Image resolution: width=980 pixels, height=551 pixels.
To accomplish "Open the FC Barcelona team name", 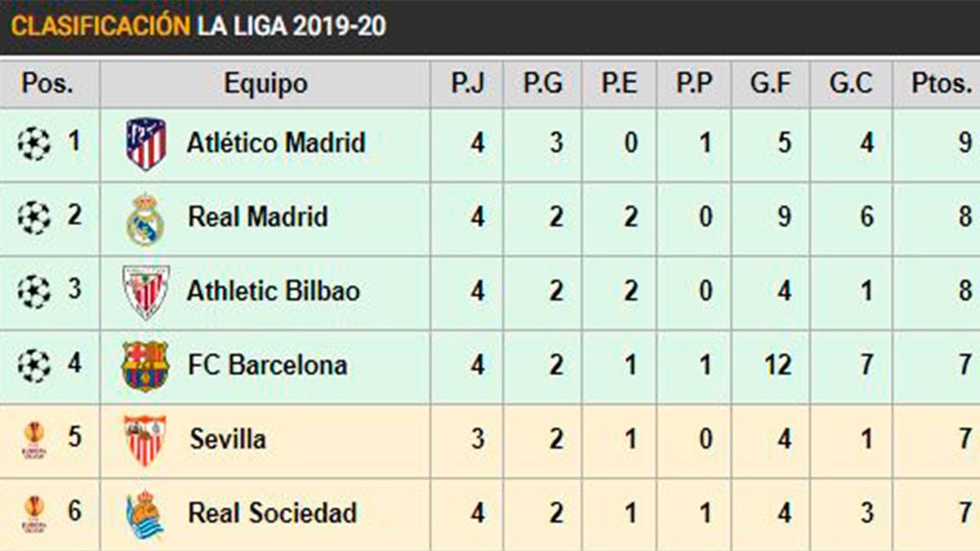I will [267, 365].
